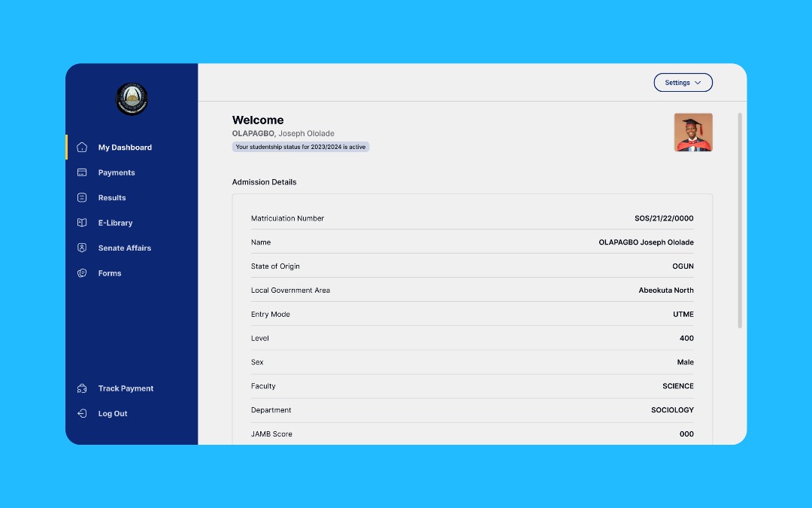Viewport: 812px width, 508px height.
Task: Click the JAMB Score label
Action: [271, 434]
